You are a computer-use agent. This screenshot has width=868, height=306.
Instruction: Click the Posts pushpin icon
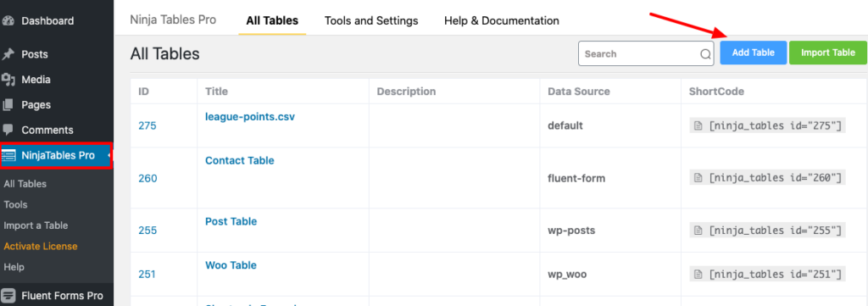click(8, 54)
